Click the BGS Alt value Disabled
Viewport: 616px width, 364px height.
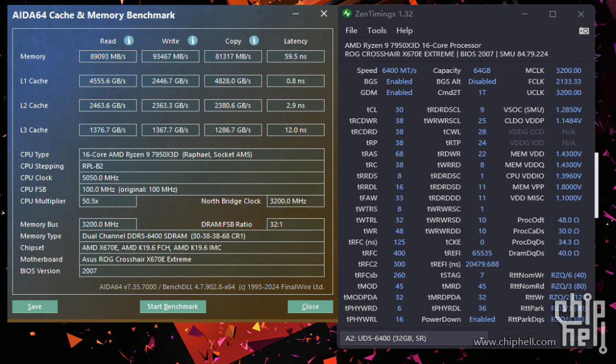(482, 82)
